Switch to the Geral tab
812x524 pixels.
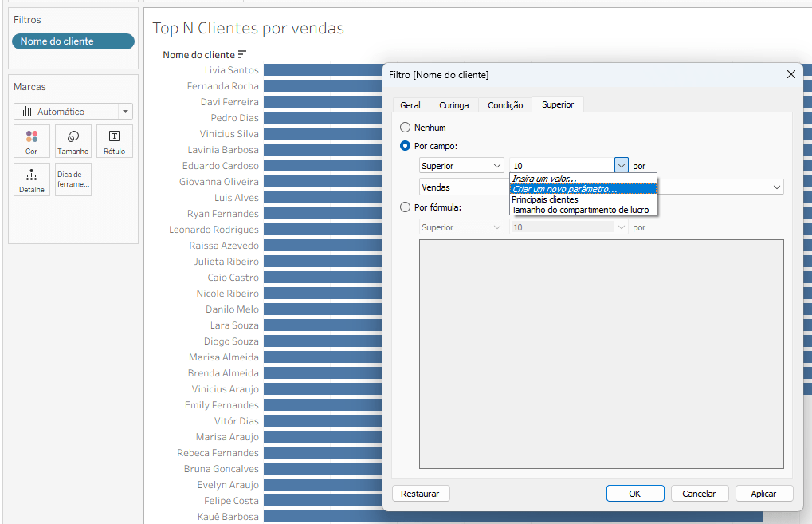tap(410, 105)
